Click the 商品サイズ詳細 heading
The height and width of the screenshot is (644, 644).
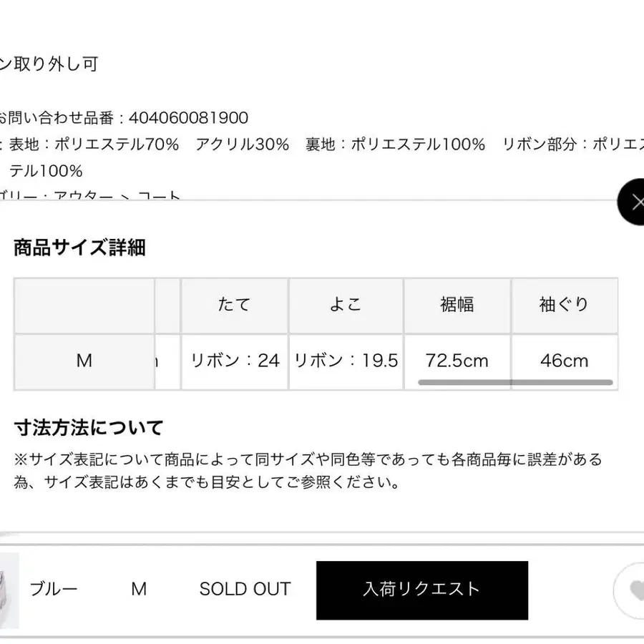pyautogui.click(x=79, y=248)
